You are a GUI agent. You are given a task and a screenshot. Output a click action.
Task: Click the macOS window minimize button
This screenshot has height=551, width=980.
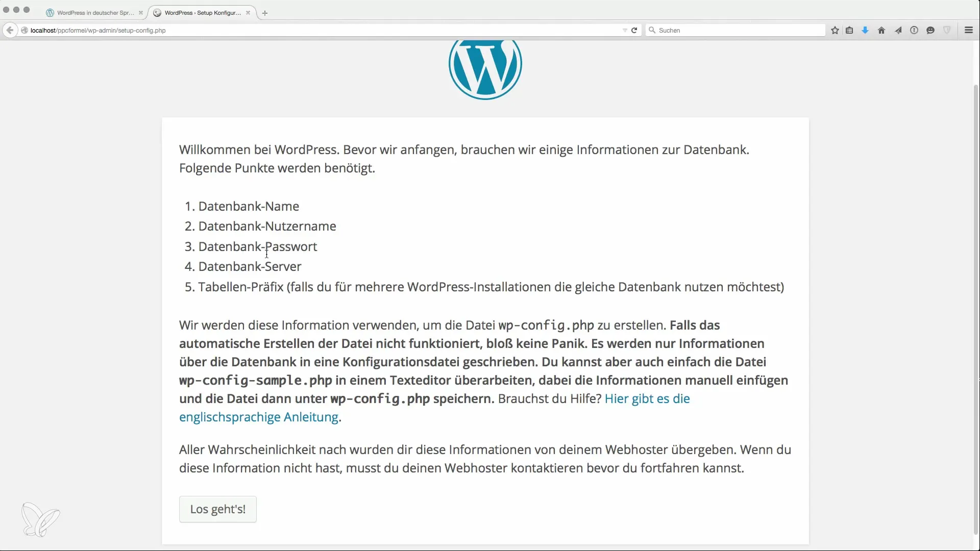click(x=16, y=10)
